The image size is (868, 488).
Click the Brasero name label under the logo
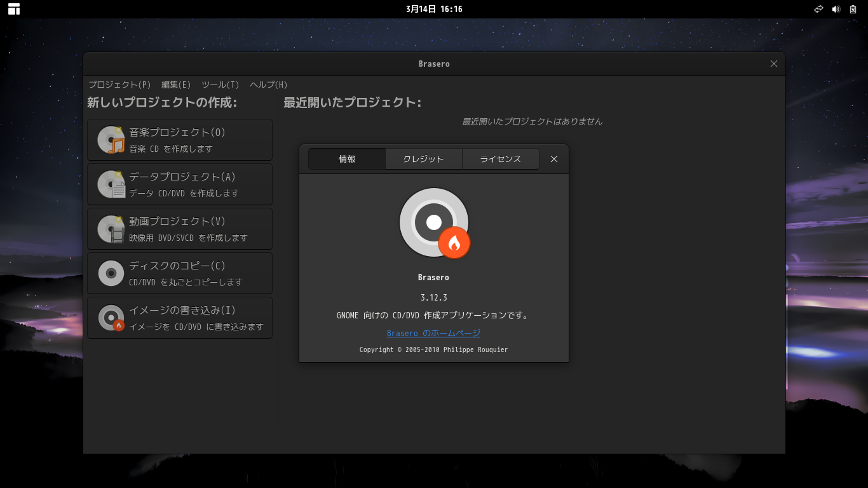pos(434,277)
